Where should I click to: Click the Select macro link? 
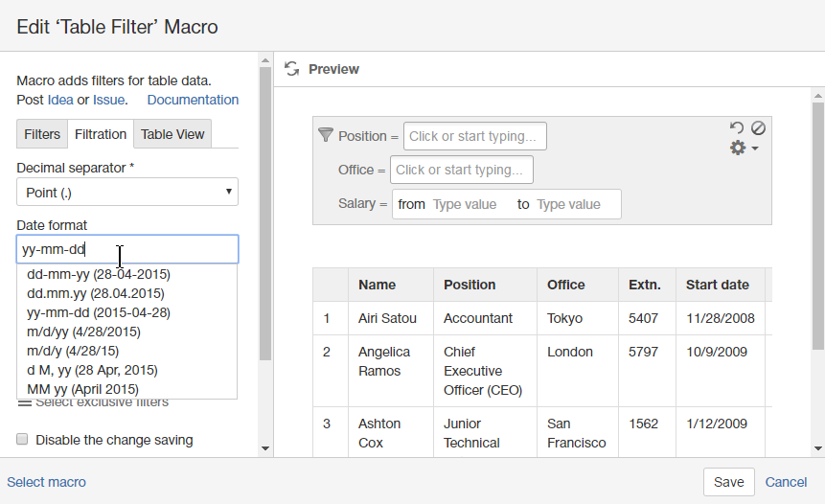pyautogui.click(x=47, y=482)
